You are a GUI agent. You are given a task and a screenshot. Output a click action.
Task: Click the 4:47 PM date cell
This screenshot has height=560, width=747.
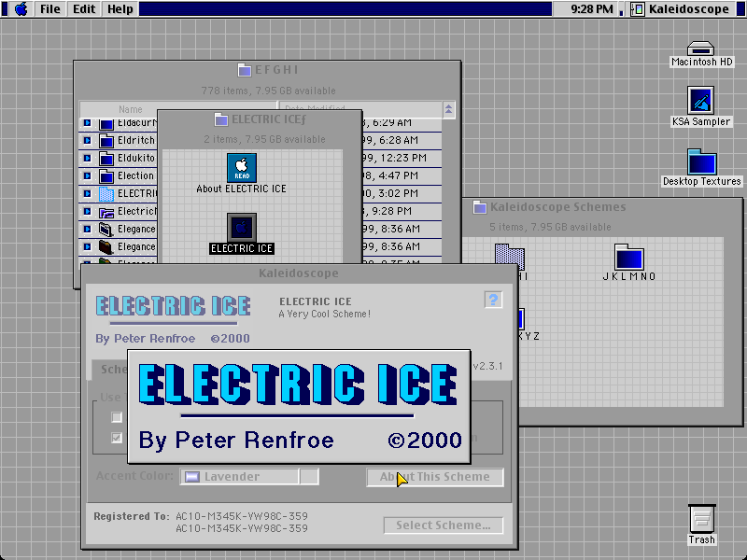pyautogui.click(x=390, y=175)
